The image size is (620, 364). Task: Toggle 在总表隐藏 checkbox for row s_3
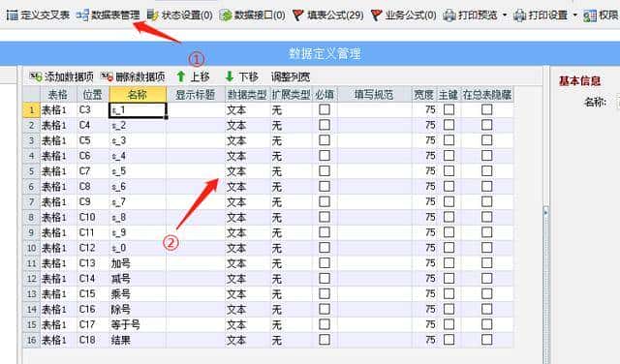click(486, 140)
